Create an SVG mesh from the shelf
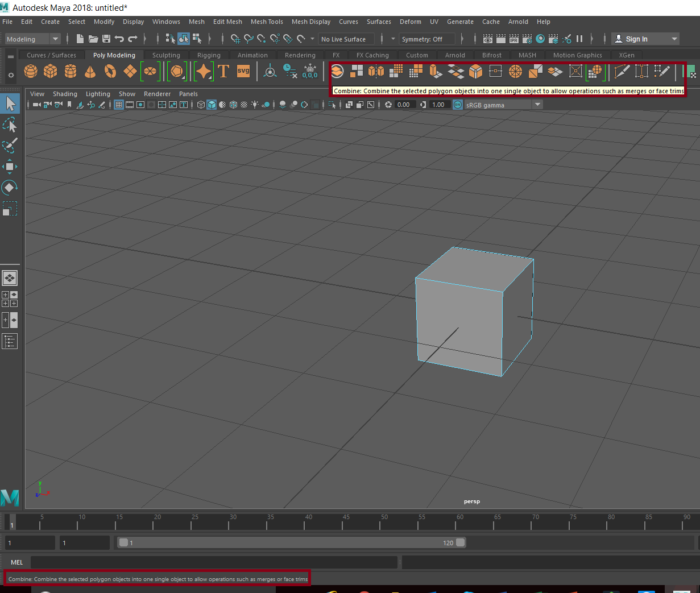Screen dimensions: 700x593 (x=243, y=72)
